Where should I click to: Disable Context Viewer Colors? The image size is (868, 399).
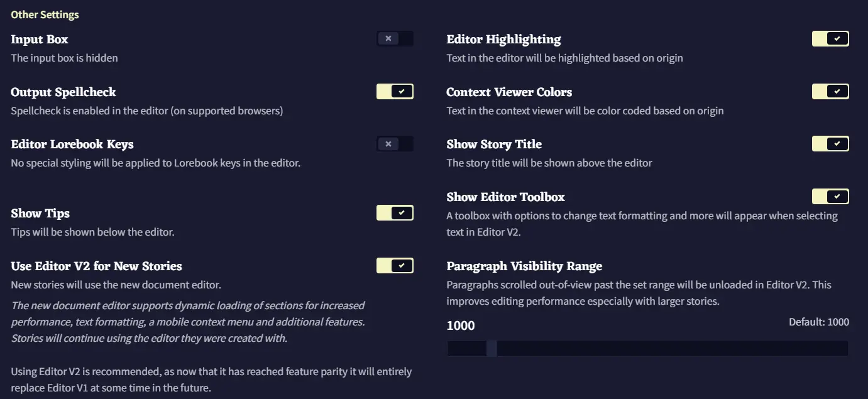coord(830,91)
